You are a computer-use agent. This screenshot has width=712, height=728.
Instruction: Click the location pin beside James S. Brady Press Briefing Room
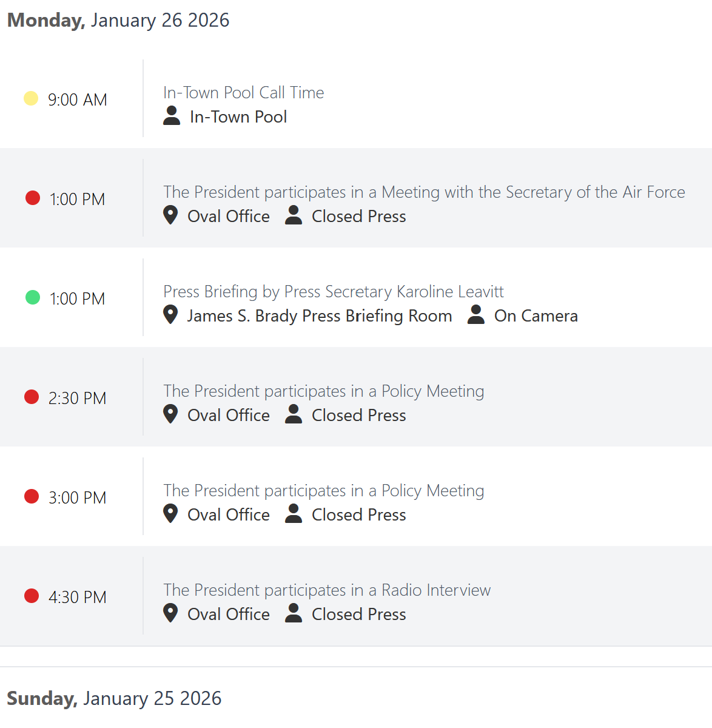171,315
